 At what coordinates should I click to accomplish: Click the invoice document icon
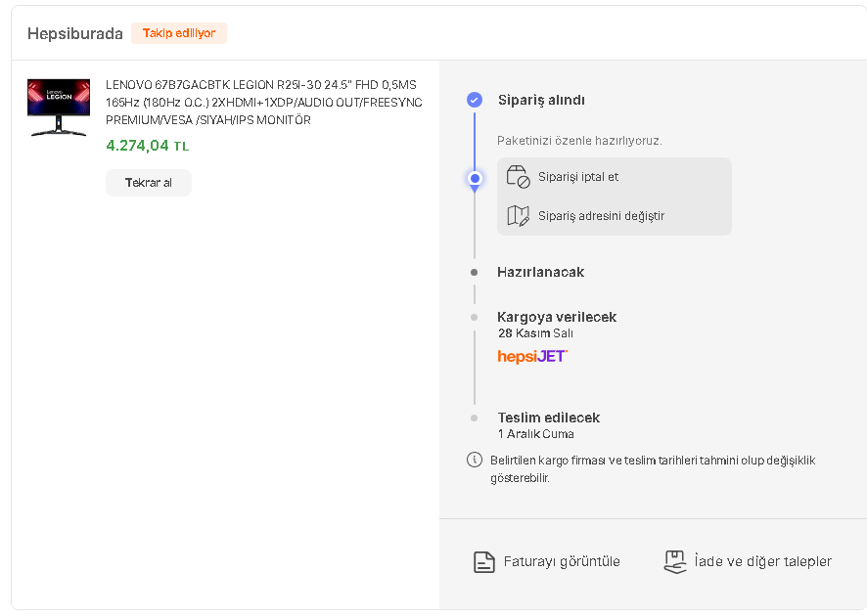(483, 562)
